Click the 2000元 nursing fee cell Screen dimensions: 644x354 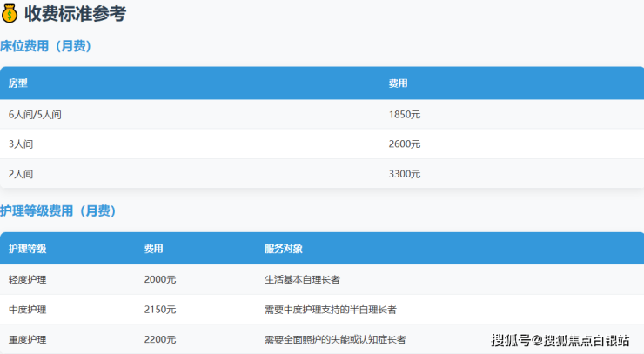(x=160, y=279)
